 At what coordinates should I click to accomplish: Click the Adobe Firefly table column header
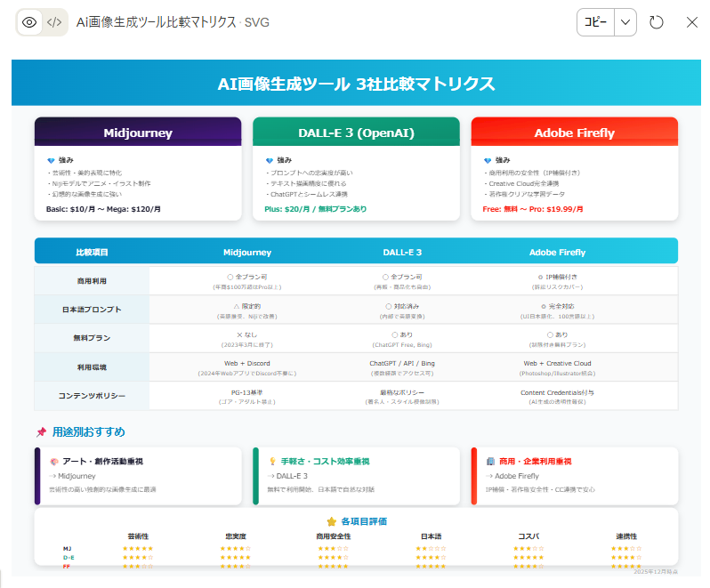pyautogui.click(x=557, y=252)
